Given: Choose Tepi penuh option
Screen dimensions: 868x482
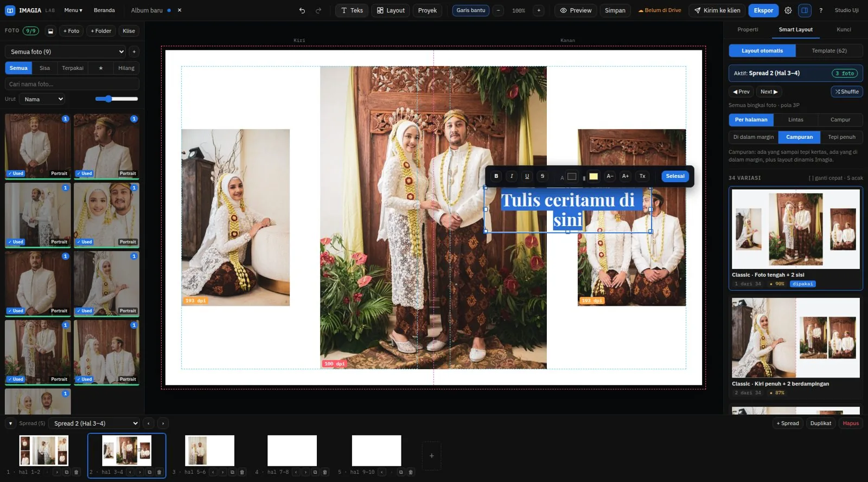Looking at the screenshot, I should tap(841, 137).
